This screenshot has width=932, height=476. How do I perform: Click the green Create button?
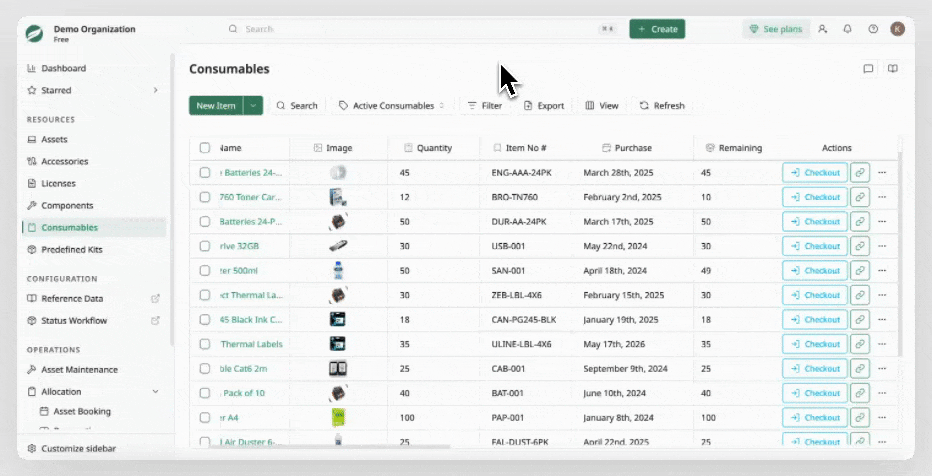[657, 29]
